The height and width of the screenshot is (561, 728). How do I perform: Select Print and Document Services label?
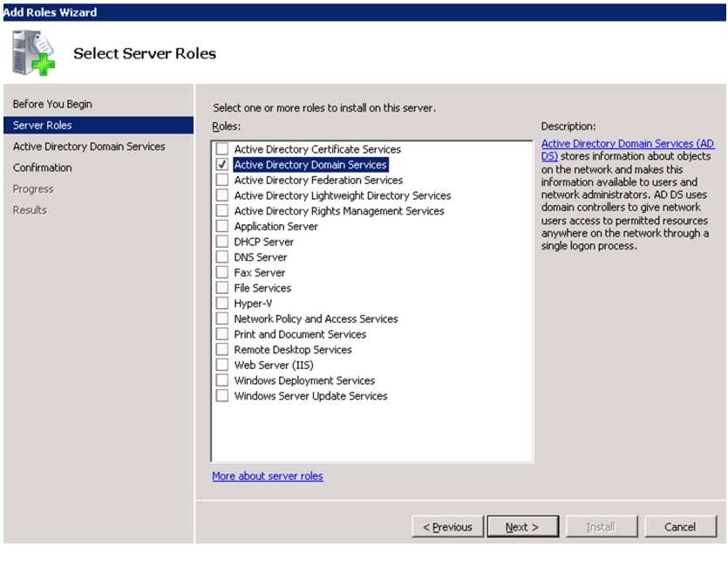tap(300, 334)
